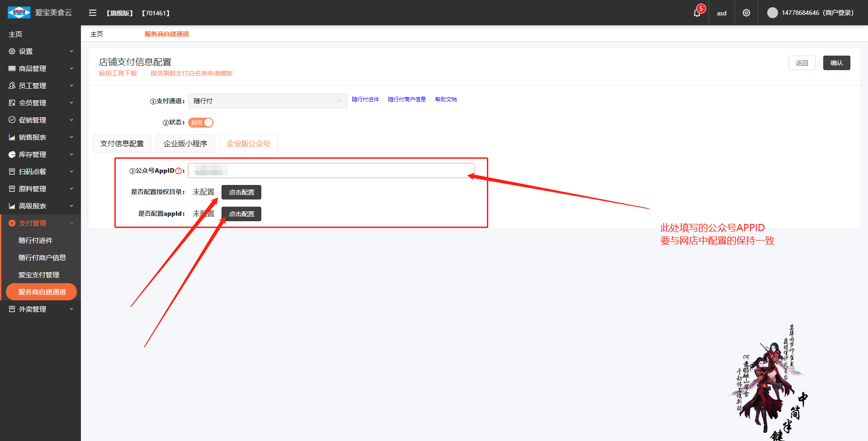
Task: Expand the 外卖管理 sidebar menu
Action: tap(33, 309)
